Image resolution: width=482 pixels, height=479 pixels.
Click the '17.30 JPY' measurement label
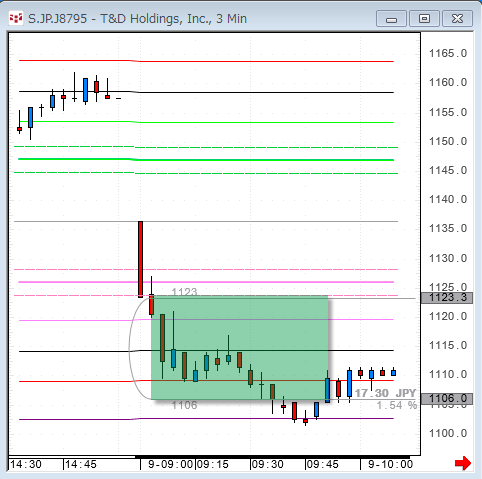pyautogui.click(x=386, y=393)
